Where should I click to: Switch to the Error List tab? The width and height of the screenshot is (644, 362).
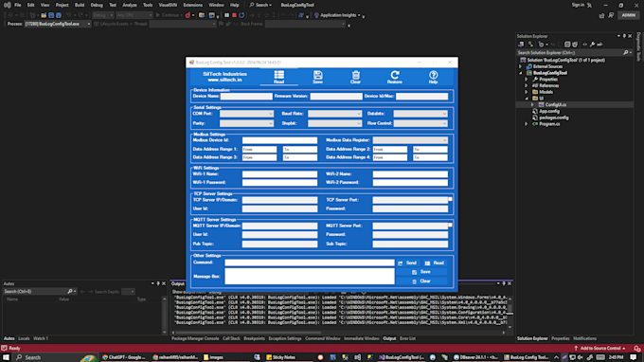[407, 338]
